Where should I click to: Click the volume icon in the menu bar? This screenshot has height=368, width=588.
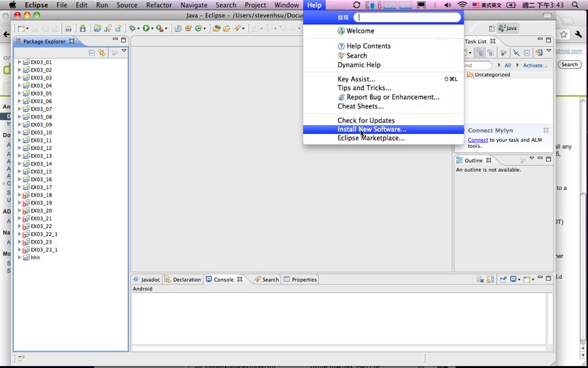tap(448, 5)
